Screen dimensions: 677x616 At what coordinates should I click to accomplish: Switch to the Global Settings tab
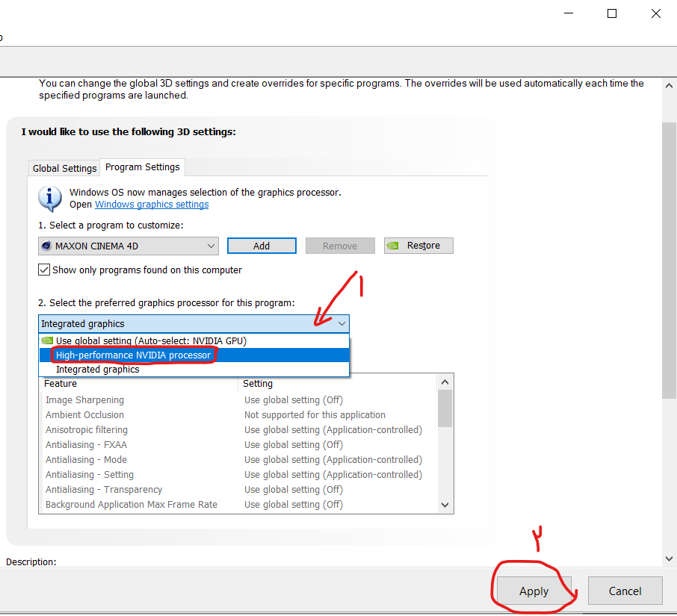click(64, 168)
